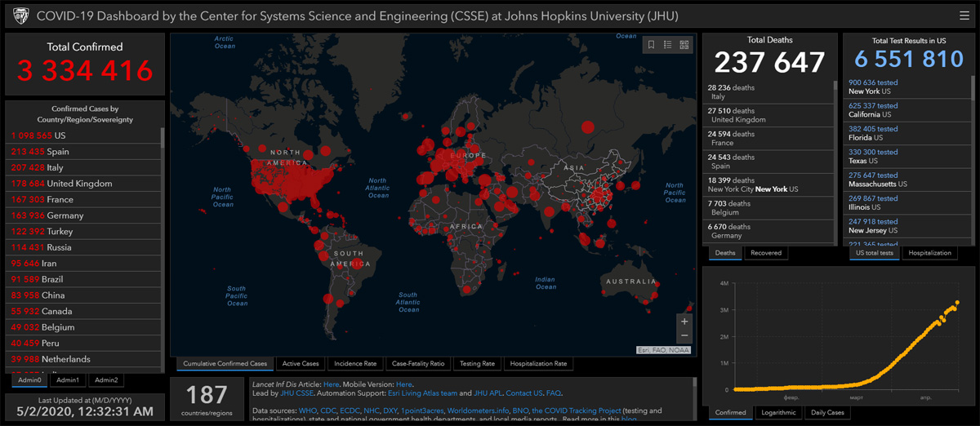The width and height of the screenshot is (980, 426).
Task: Switch the chart to Daily Cases
Action: click(827, 412)
